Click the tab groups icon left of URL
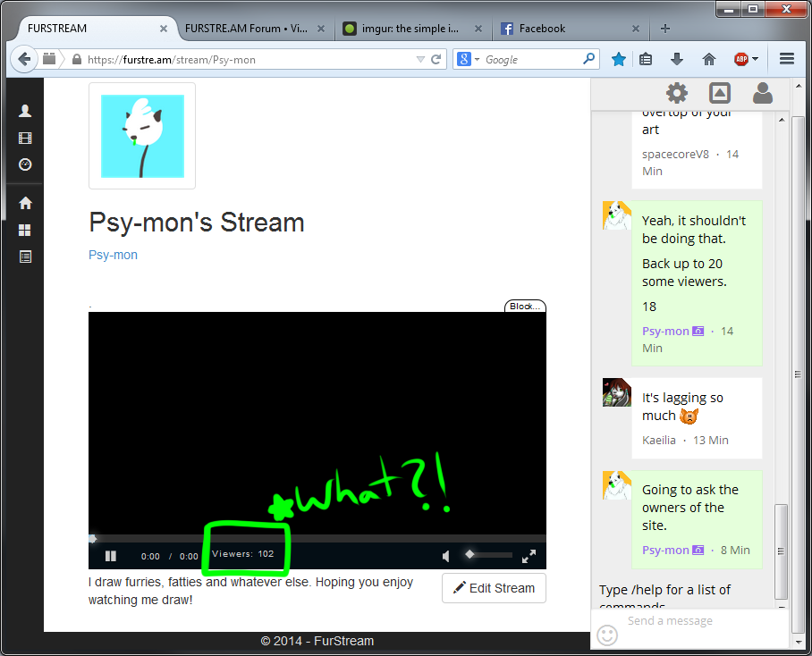This screenshot has width=812, height=656. [49, 59]
